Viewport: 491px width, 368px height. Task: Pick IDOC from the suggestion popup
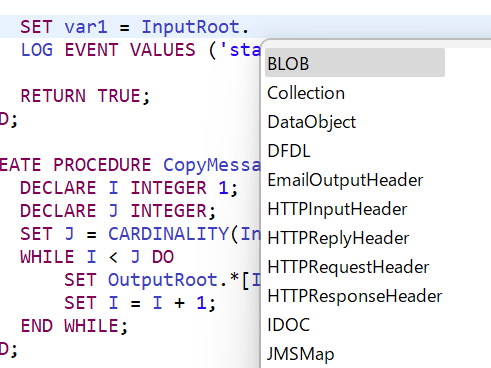[289, 325]
